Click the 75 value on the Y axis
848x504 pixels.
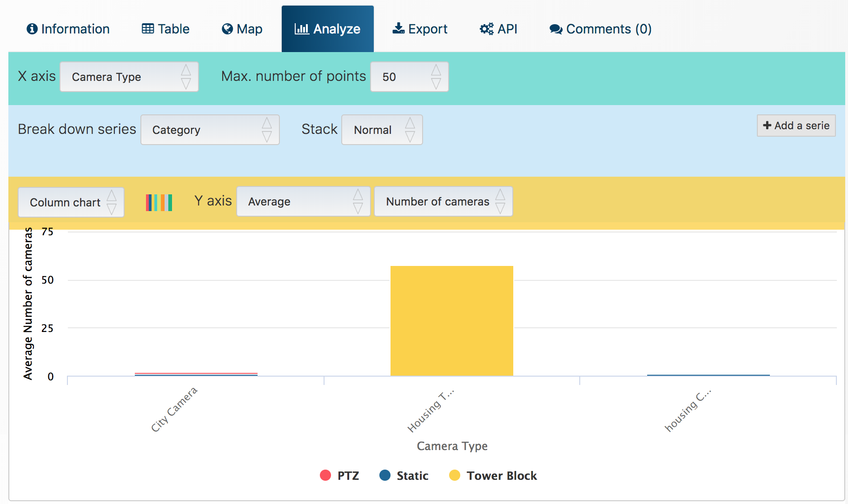pos(47,232)
